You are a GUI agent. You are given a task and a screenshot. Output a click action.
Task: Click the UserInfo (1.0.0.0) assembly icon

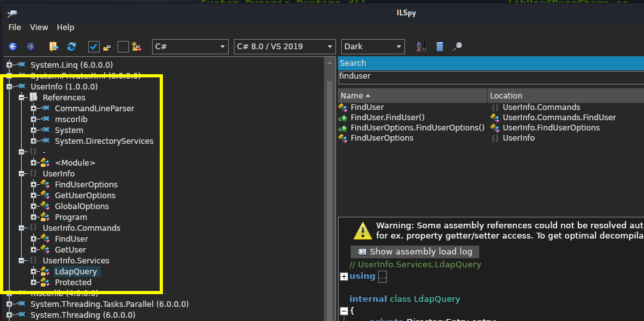point(21,87)
